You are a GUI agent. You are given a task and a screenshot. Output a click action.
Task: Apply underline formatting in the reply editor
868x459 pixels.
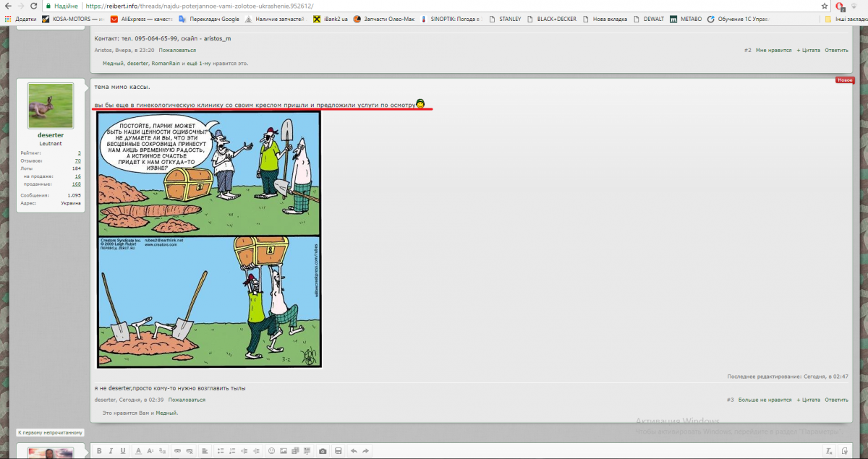click(123, 451)
